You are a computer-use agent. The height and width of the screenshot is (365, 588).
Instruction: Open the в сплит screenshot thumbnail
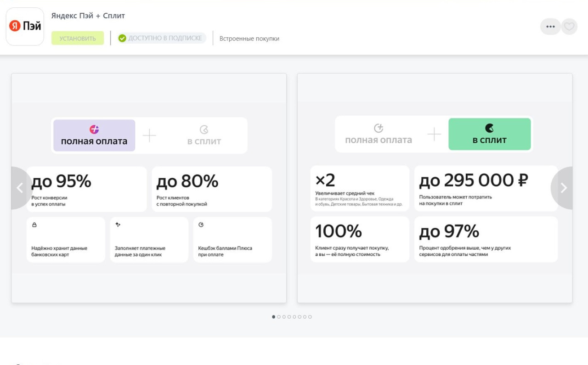click(x=435, y=188)
